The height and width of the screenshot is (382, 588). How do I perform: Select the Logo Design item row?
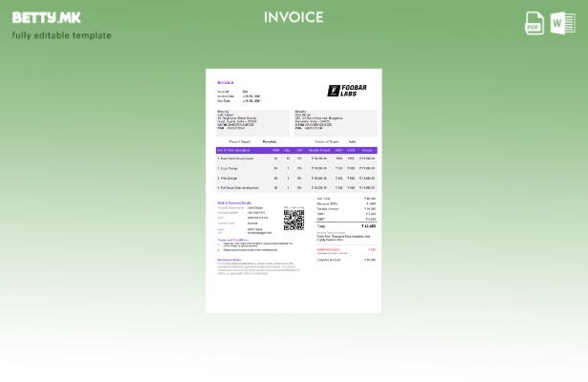click(295, 168)
